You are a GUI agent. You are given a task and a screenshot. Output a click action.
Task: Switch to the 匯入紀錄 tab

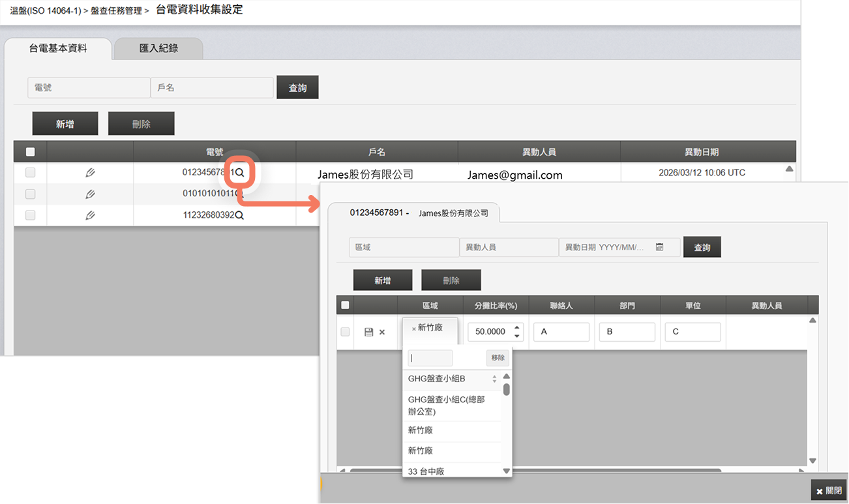tap(158, 48)
